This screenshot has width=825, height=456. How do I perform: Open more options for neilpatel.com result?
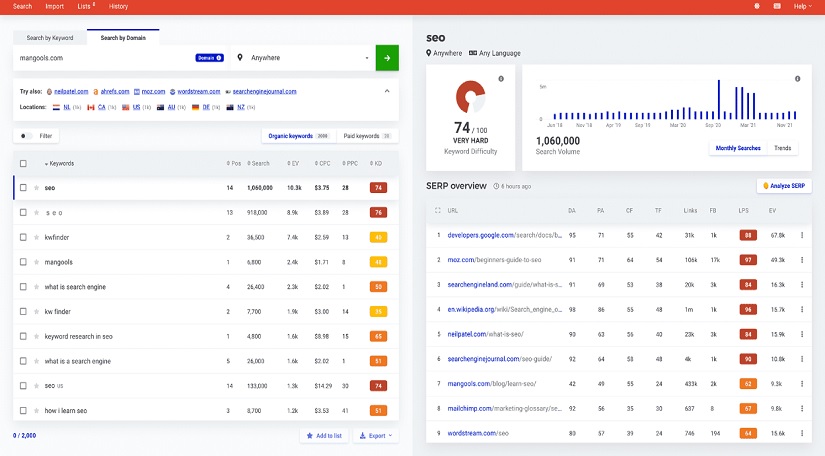[x=802, y=334]
